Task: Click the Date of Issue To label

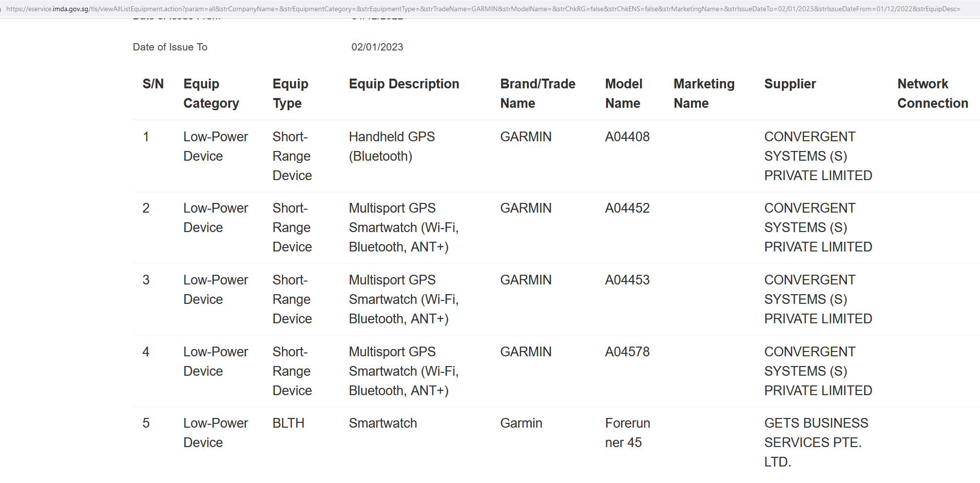Action: [170, 47]
